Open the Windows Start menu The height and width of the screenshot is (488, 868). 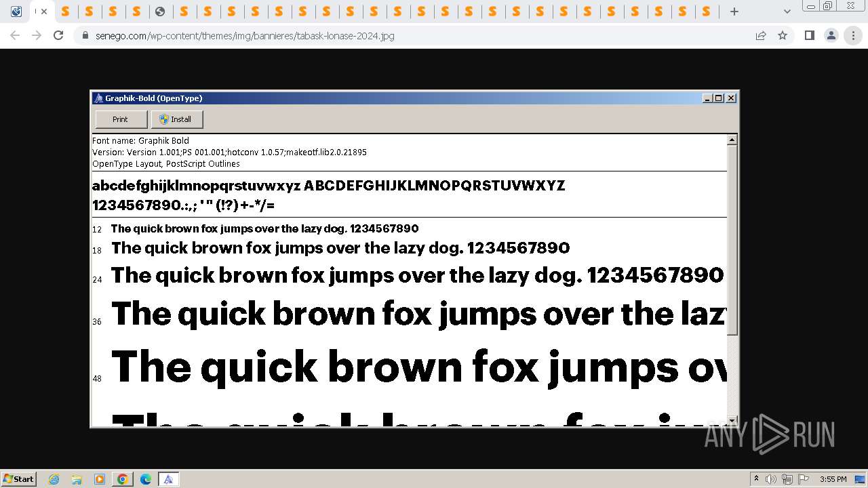click(x=19, y=479)
